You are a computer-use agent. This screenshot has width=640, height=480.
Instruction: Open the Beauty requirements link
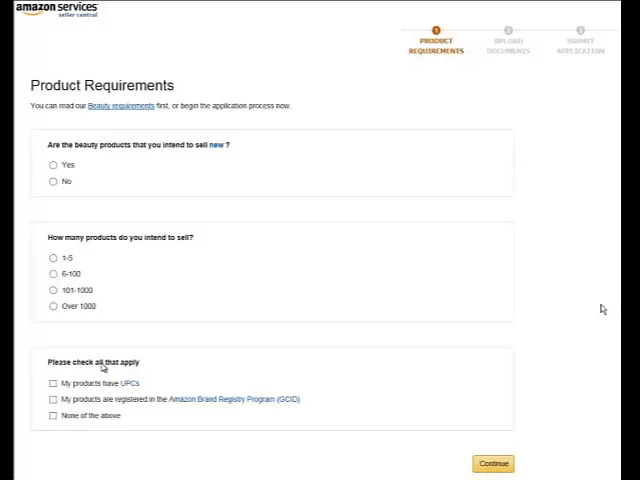click(x=121, y=106)
